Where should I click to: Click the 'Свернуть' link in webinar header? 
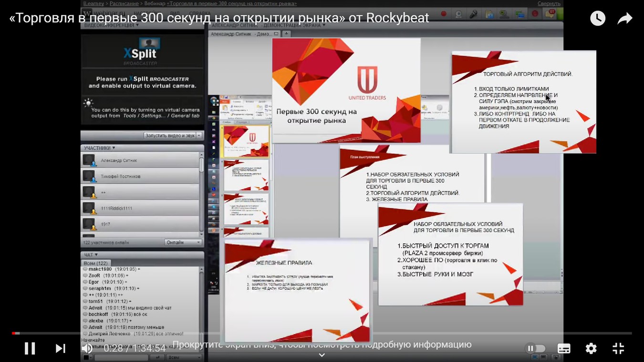549,3
